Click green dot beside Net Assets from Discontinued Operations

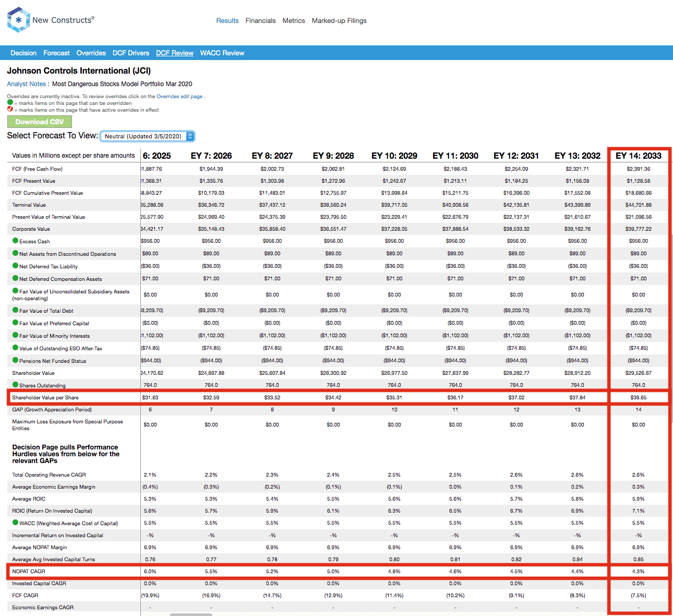[x=15, y=253]
